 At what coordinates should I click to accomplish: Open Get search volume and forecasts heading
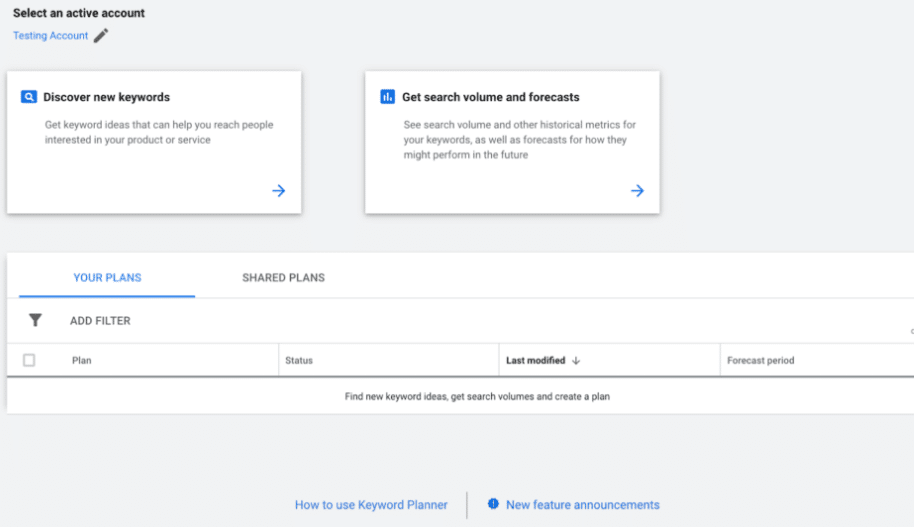(x=491, y=97)
